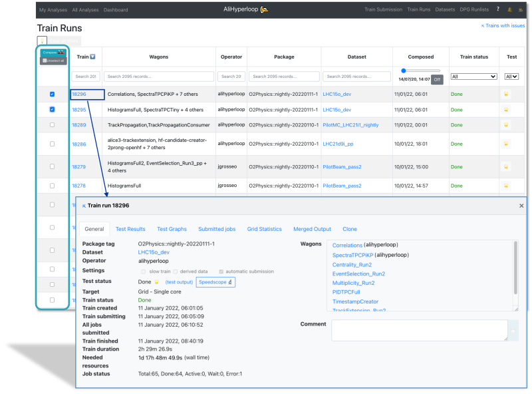This screenshot has width=532, height=394.
Task: Switch to the Merged Output tab
Action: [x=312, y=229]
